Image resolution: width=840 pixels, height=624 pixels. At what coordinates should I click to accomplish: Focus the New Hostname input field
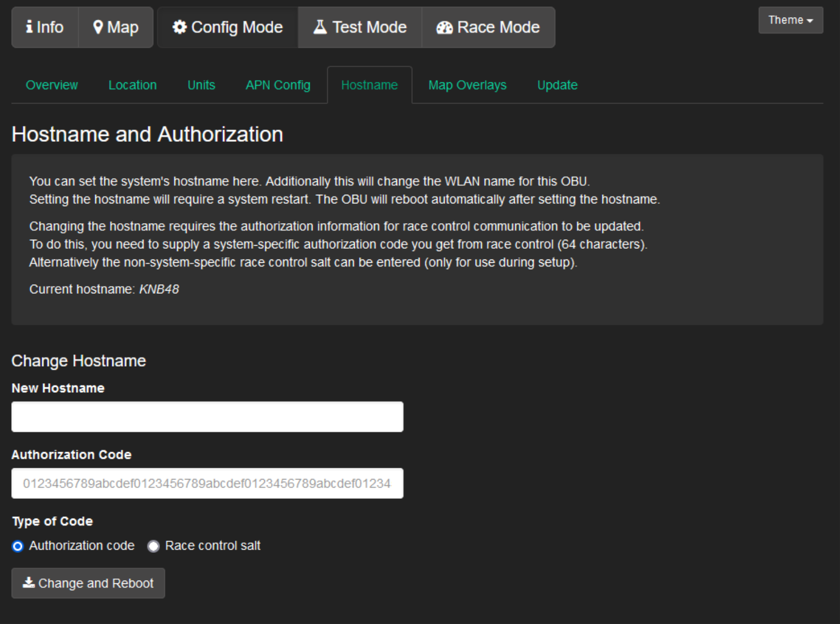click(207, 417)
